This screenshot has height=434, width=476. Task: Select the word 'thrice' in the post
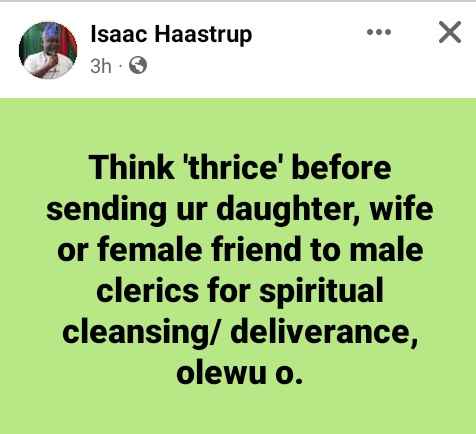[x=233, y=167]
